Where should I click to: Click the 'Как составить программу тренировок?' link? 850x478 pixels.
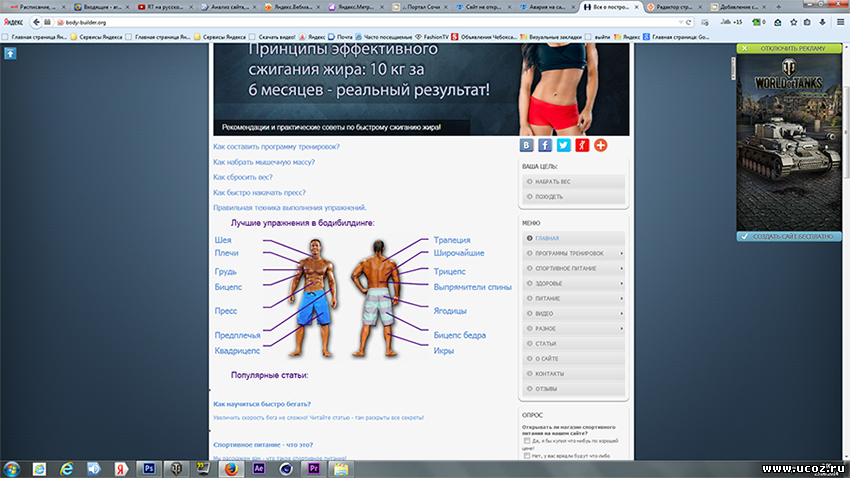pyautogui.click(x=276, y=147)
